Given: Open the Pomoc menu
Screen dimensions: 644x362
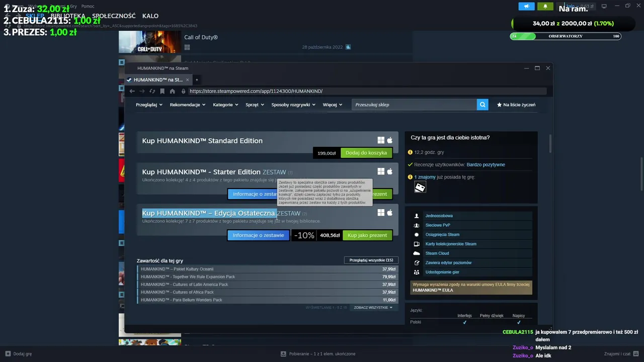Looking at the screenshot, I should [88, 6].
